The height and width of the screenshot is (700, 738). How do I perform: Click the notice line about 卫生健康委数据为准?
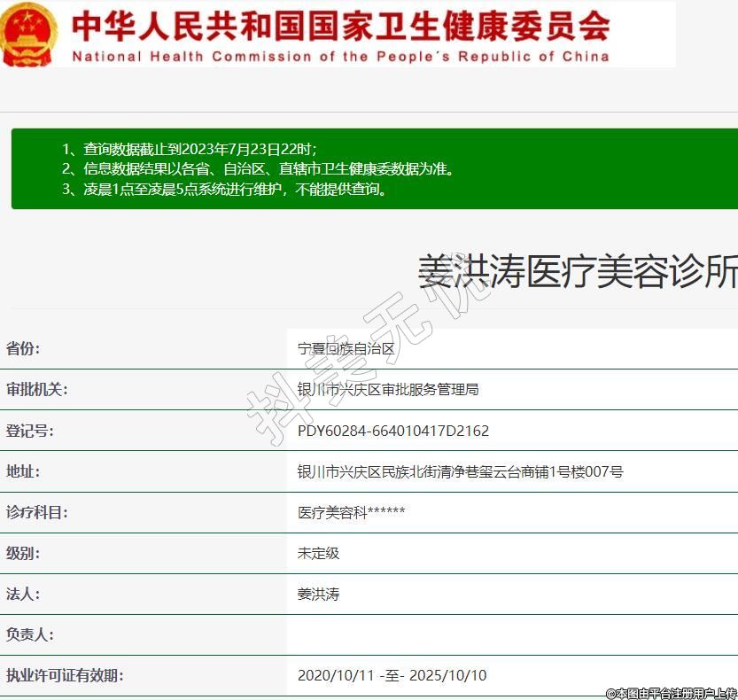click(258, 168)
